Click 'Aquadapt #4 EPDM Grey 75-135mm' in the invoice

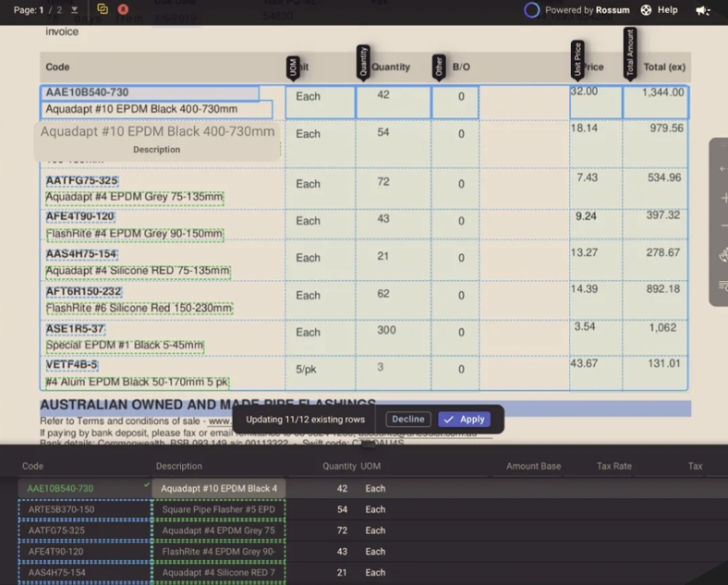point(135,198)
